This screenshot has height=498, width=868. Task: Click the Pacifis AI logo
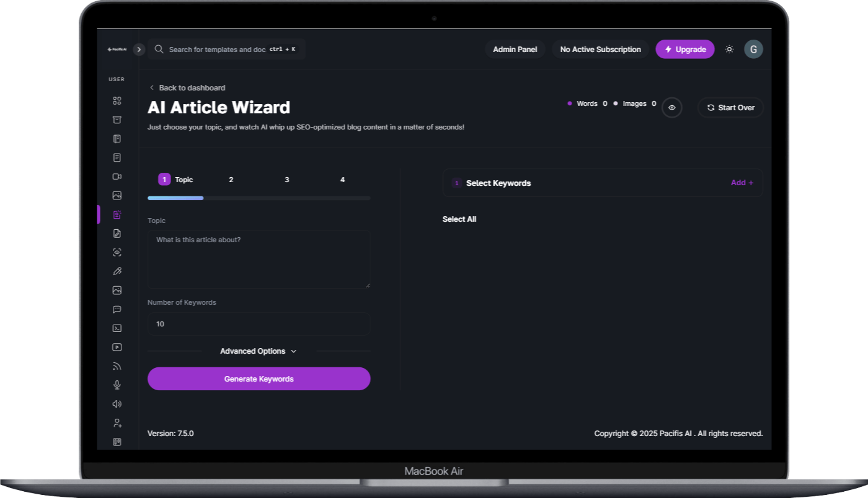coord(117,50)
